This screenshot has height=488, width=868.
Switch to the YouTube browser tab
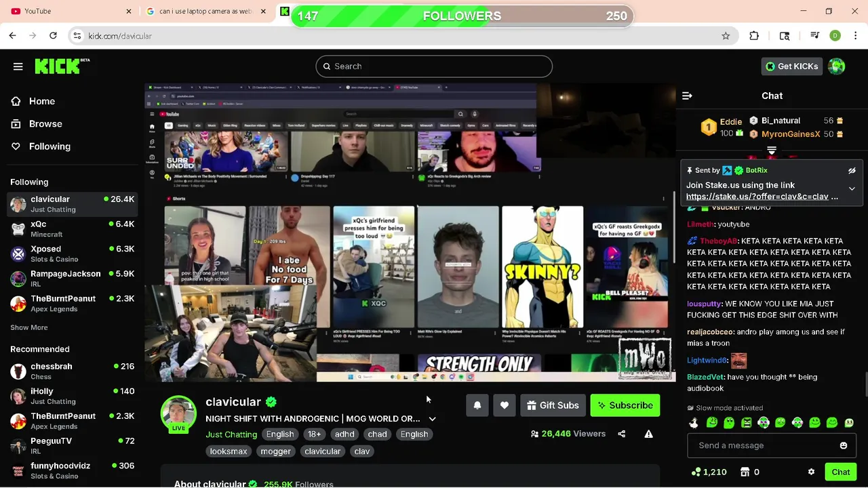tap(68, 12)
